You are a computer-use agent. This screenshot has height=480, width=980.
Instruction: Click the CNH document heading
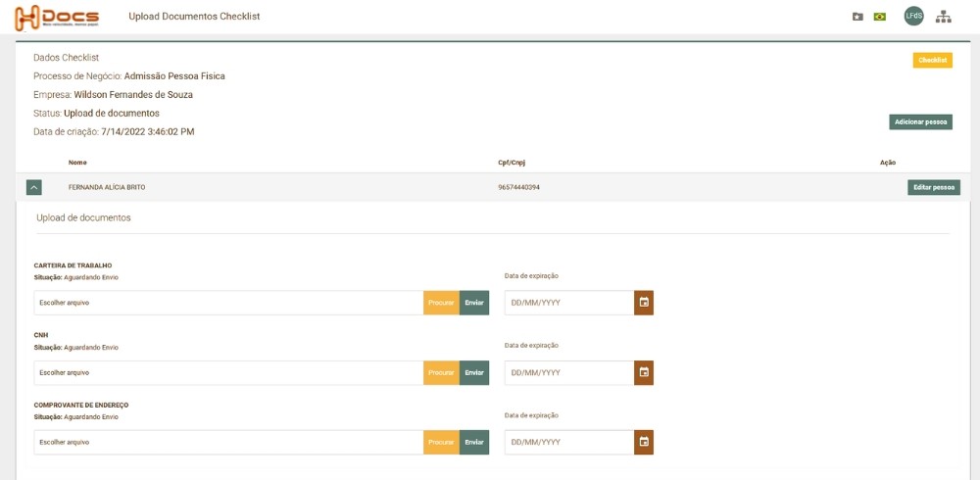click(x=40, y=335)
